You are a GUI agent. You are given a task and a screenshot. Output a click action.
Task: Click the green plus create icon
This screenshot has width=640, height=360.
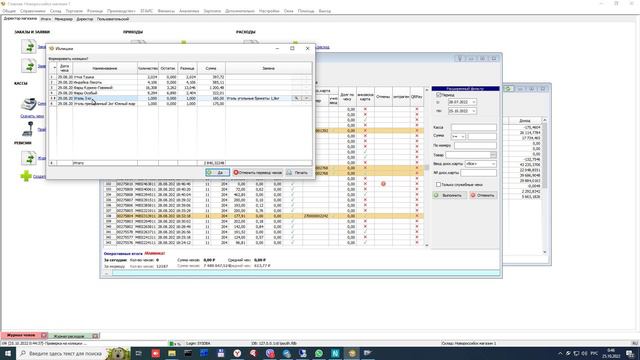point(26,176)
